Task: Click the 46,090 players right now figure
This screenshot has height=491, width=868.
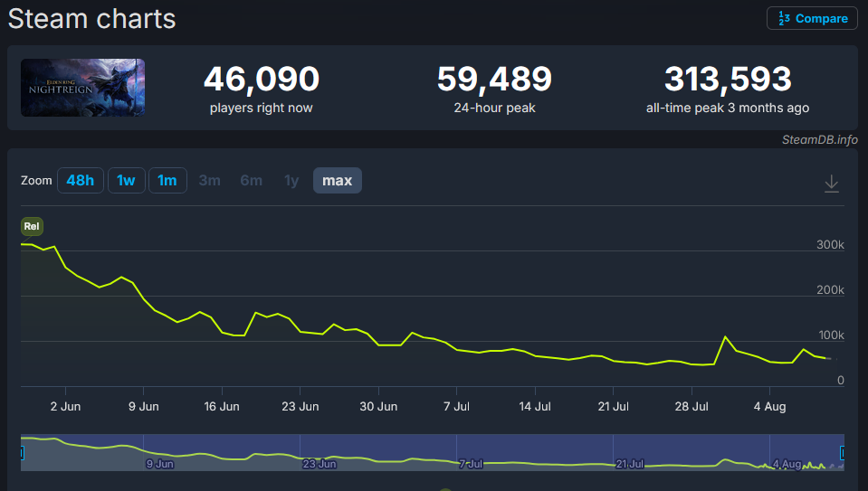Action: (262, 79)
